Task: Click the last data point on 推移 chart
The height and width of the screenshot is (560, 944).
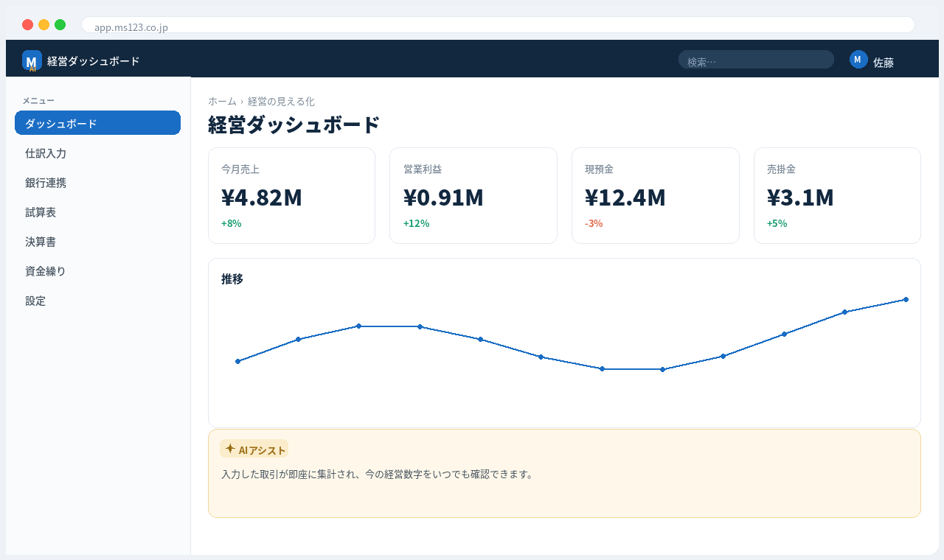Action: click(x=906, y=299)
